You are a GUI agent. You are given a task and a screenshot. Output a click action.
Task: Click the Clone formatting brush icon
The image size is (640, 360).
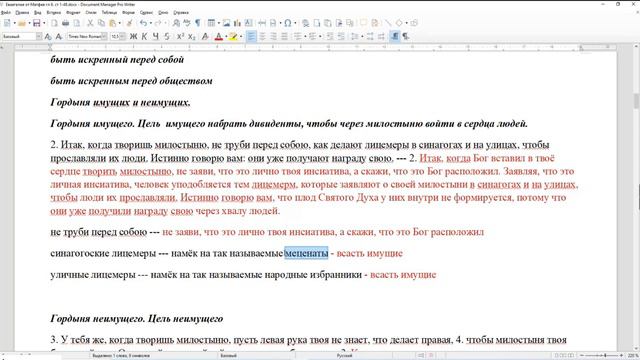[x=129, y=23]
